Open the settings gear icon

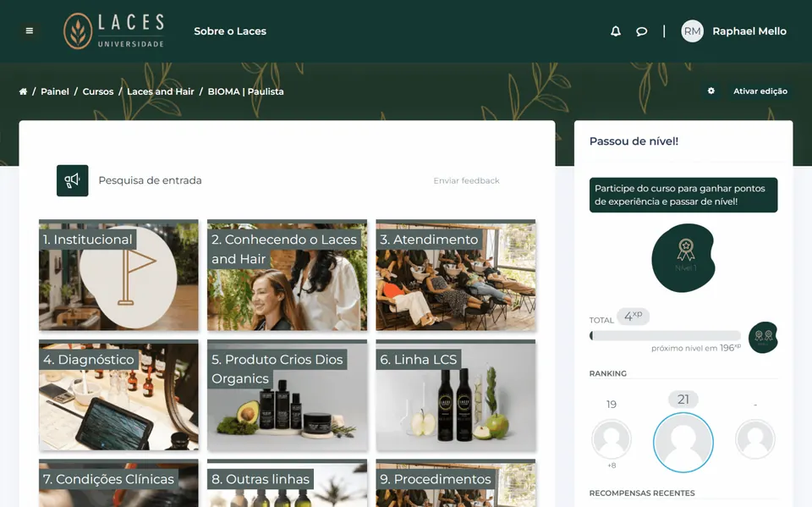tap(711, 91)
